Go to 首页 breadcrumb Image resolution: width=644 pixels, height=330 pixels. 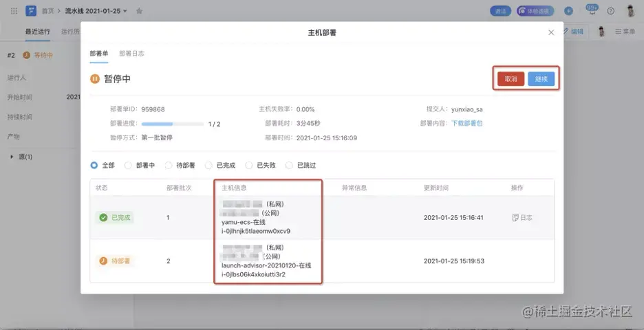48,11
